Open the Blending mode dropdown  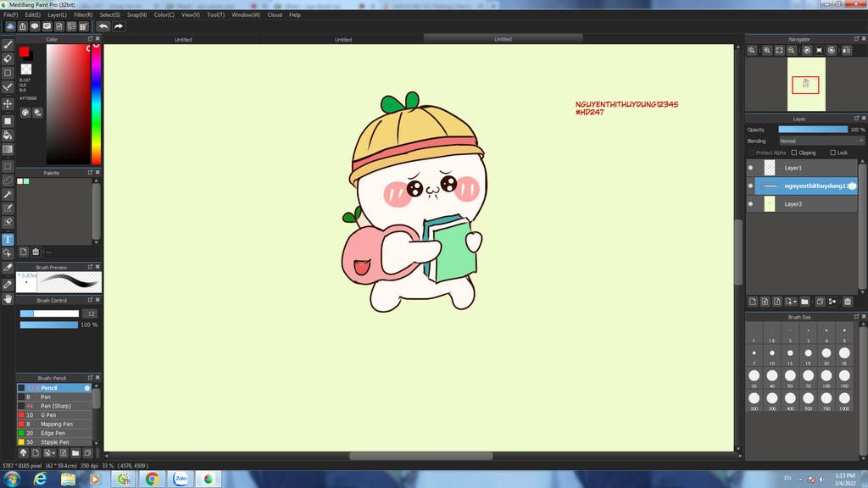(821, 141)
